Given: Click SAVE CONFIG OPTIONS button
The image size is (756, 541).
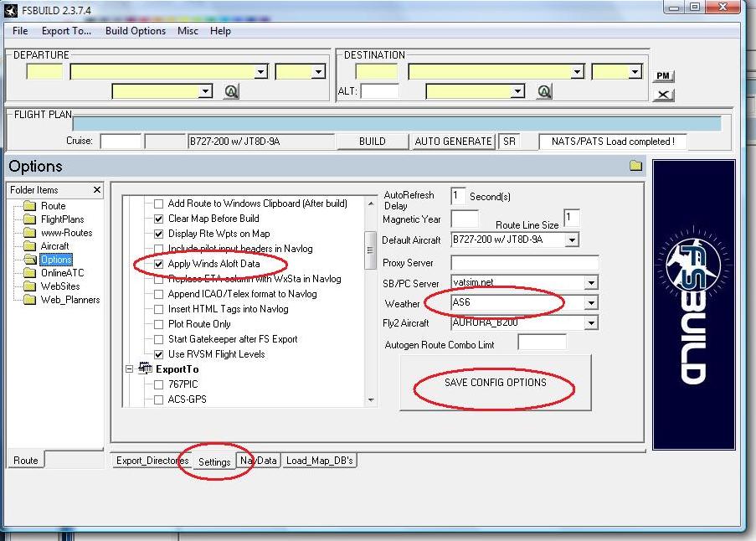Looking at the screenshot, I should (495, 383).
